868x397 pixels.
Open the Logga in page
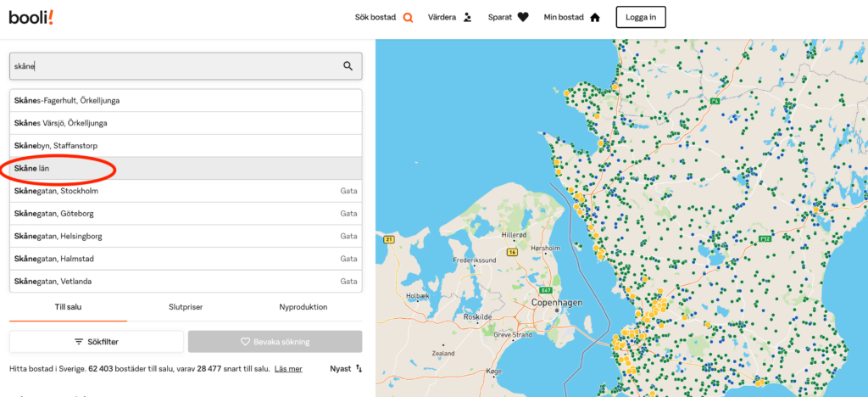click(640, 17)
